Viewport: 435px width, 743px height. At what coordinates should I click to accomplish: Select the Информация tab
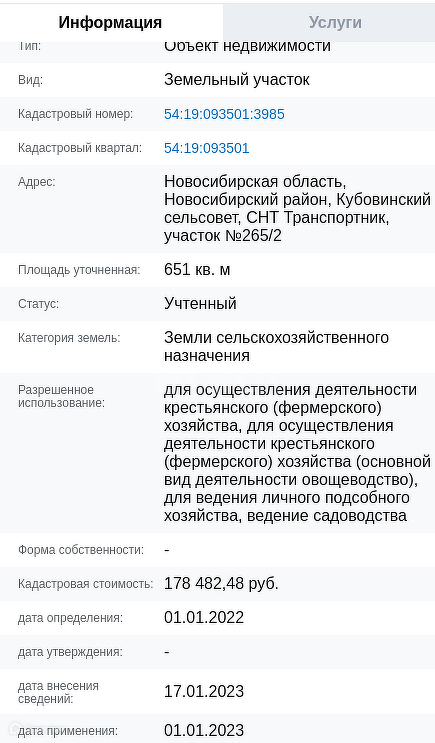[x=110, y=22]
